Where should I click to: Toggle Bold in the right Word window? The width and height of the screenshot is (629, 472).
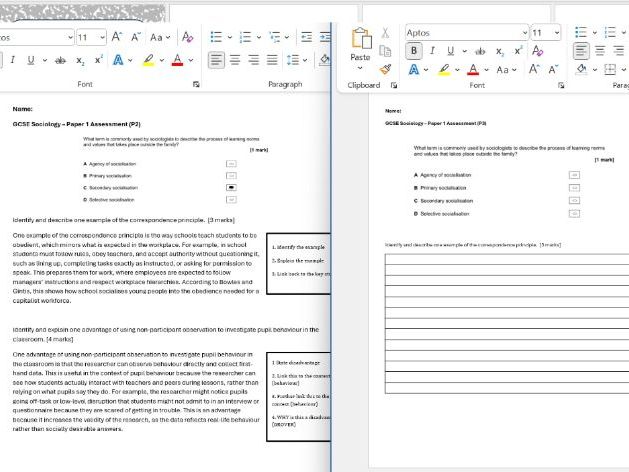(x=414, y=51)
